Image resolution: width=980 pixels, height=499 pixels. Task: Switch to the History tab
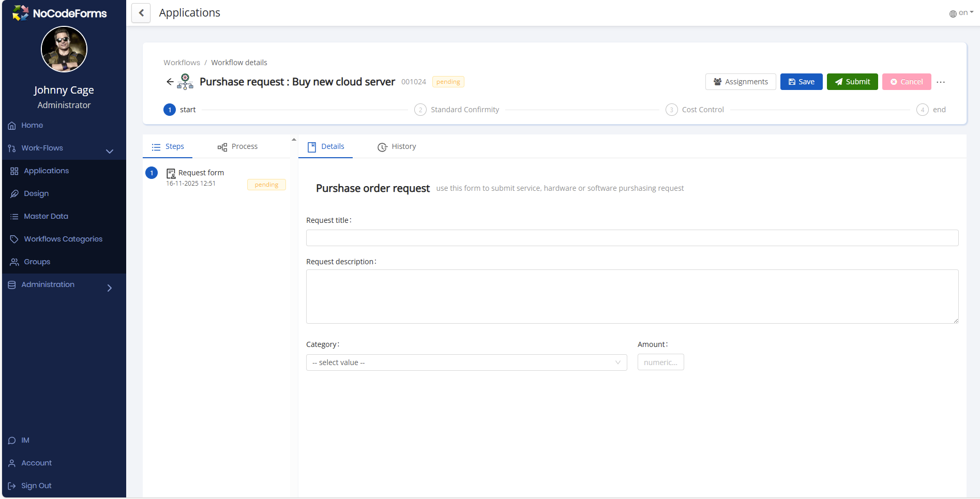[397, 147]
